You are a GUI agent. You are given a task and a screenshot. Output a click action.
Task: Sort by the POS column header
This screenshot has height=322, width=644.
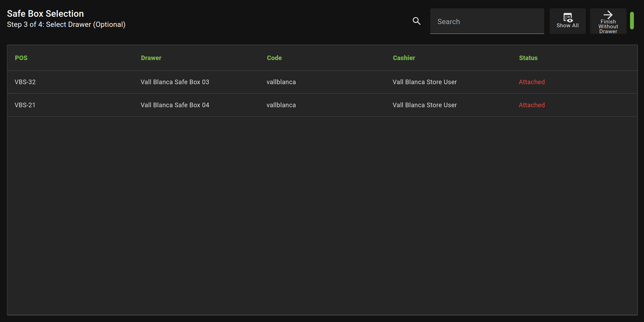click(x=21, y=58)
